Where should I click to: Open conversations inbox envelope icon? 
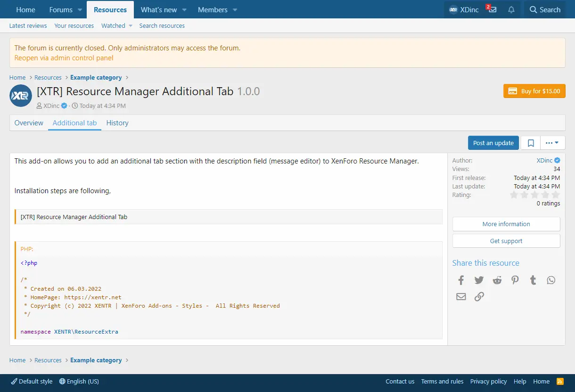(493, 9)
